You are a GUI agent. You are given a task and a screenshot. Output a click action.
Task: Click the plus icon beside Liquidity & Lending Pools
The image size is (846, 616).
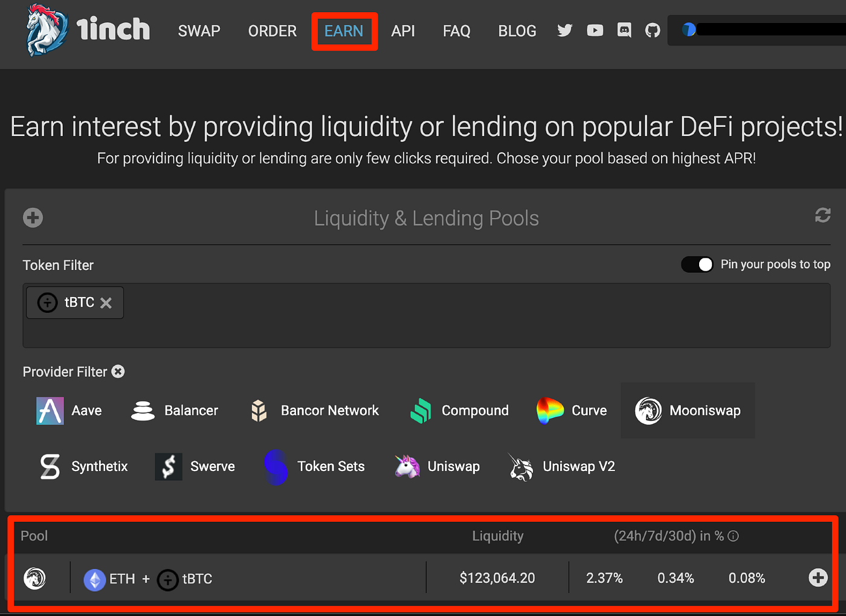[33, 217]
